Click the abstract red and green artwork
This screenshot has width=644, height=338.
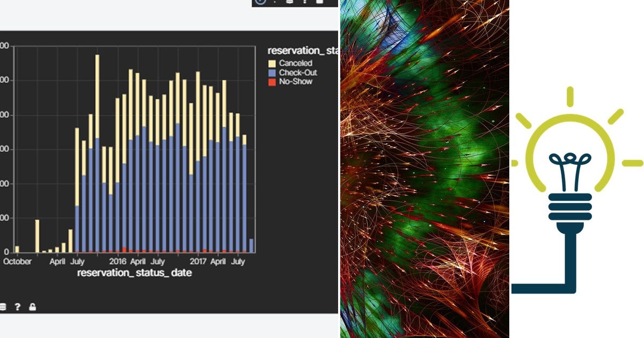click(x=425, y=169)
